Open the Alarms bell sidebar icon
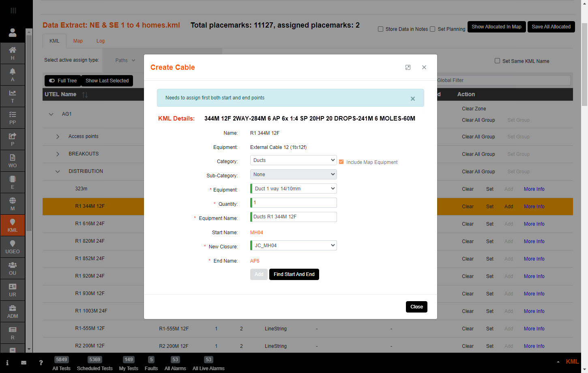 click(x=13, y=75)
